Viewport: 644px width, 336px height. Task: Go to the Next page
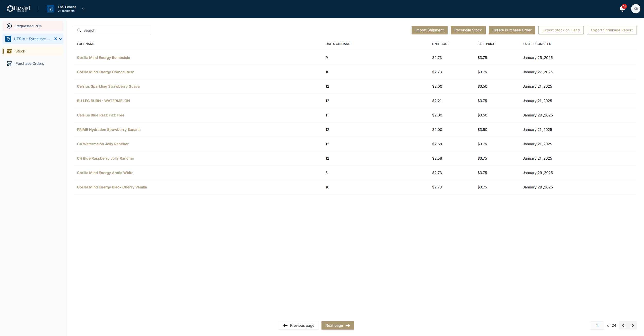pyautogui.click(x=337, y=325)
